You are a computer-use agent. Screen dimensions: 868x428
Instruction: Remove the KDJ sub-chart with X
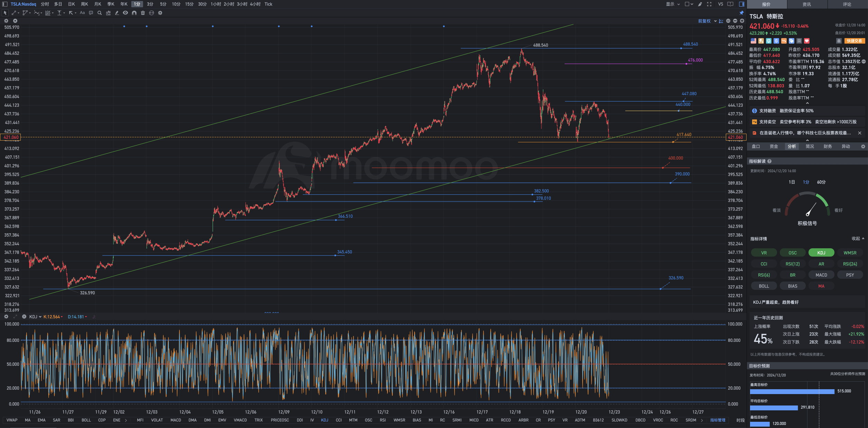pyautogui.click(x=24, y=317)
